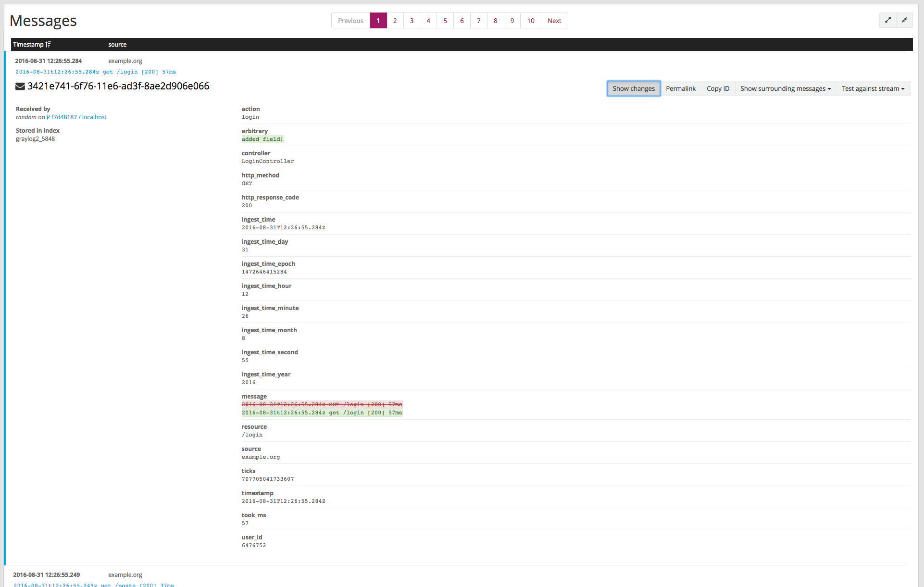The height and width of the screenshot is (587, 924).
Task: Select page 4 in pagination
Action: 428,21
